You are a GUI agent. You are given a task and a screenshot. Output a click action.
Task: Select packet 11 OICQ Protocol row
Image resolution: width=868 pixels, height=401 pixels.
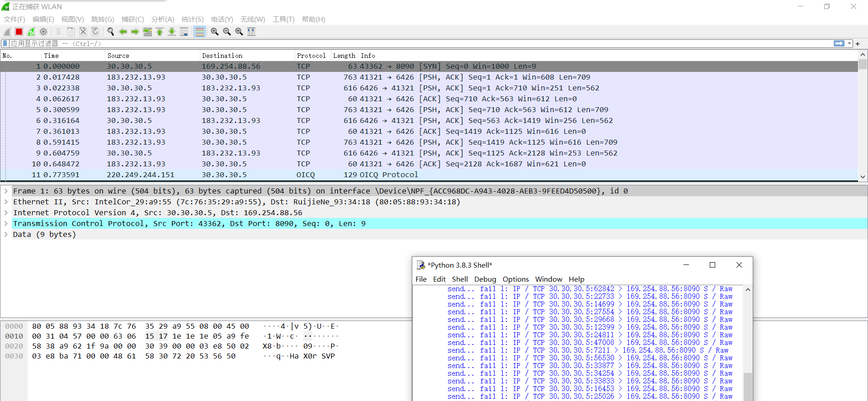point(429,175)
